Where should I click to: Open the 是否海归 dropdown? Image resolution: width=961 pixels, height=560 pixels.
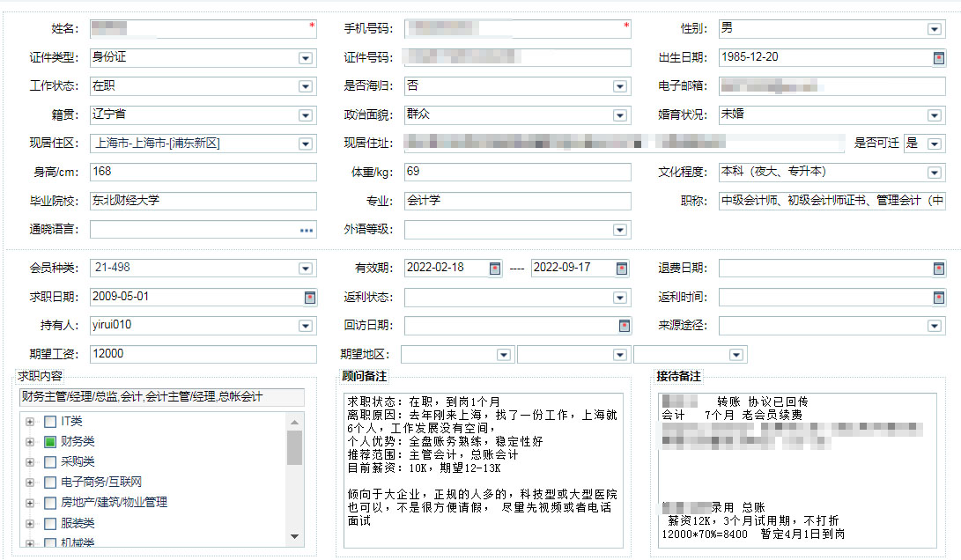click(619, 86)
